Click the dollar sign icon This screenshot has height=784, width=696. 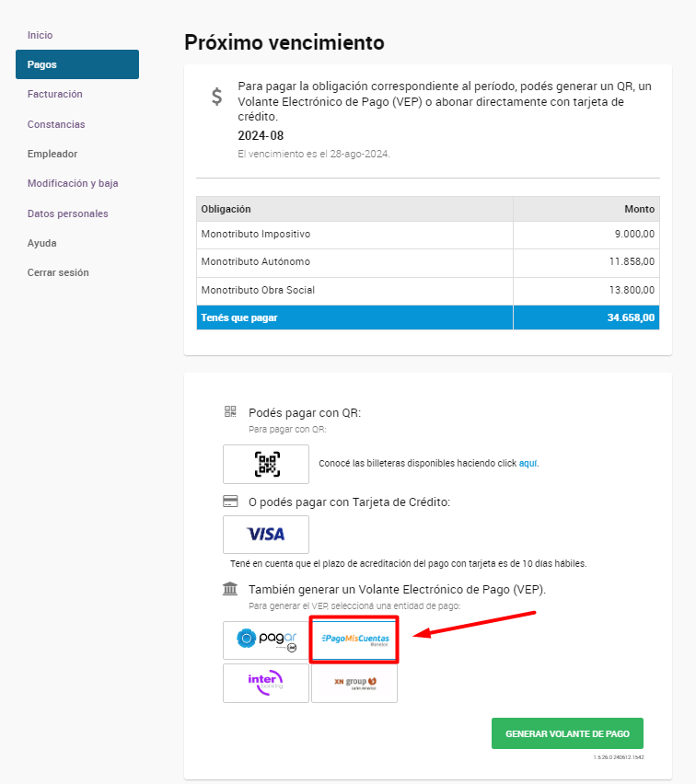216,96
